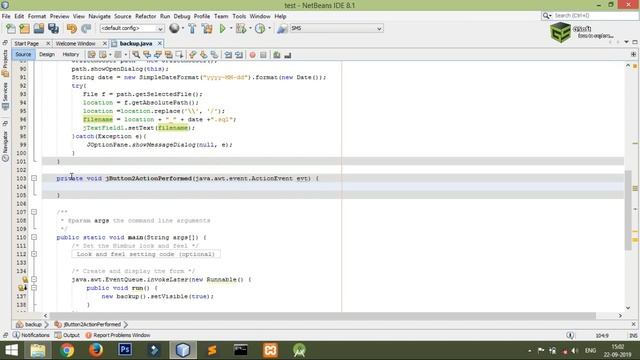
Task: Open the Output window
Action: pyautogui.click(x=67, y=335)
